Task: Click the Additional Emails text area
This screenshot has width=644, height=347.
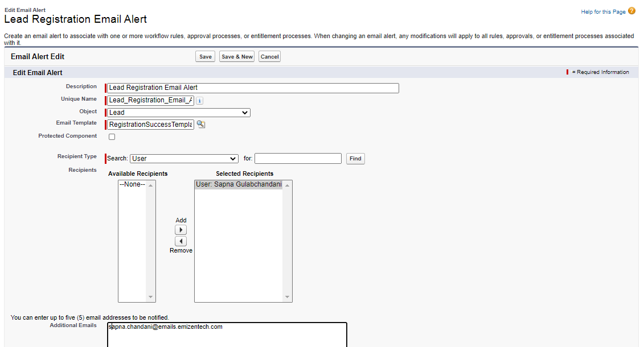Action: 226,333
